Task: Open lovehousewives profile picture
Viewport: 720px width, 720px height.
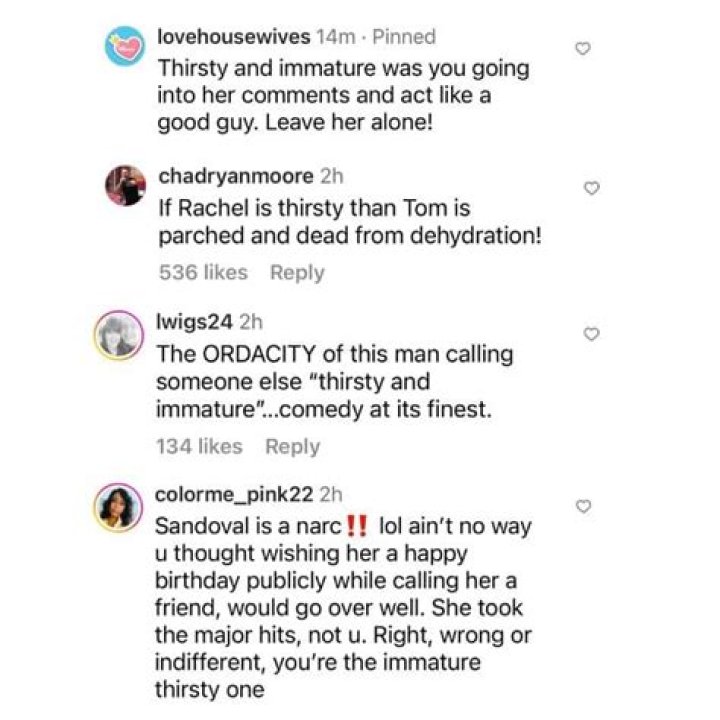Action: pyautogui.click(x=125, y=47)
